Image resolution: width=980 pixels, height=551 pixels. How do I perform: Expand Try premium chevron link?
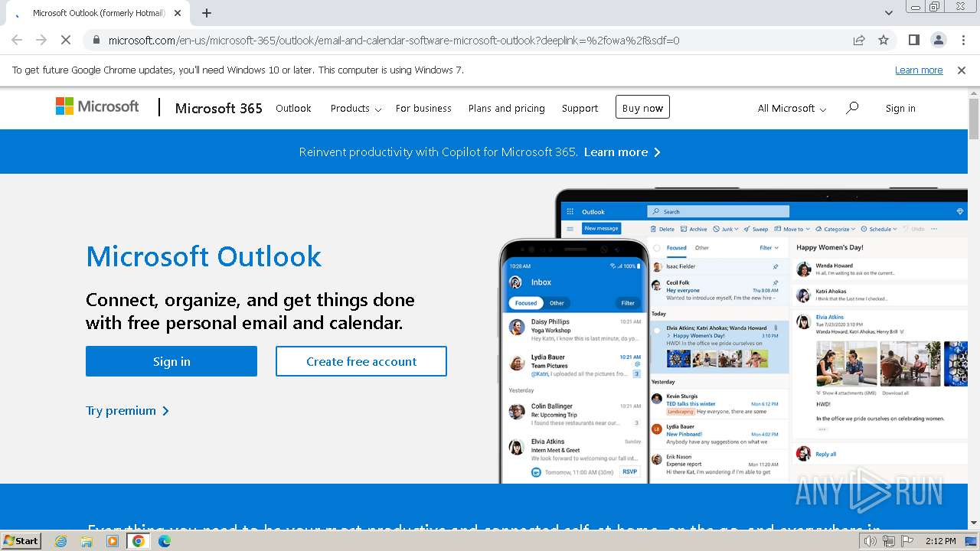tap(128, 411)
